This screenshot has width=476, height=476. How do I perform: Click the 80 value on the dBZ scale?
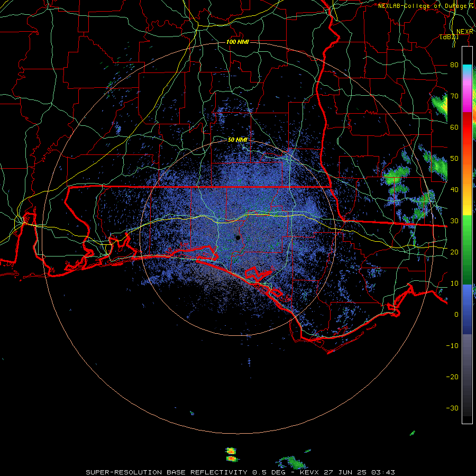[x=454, y=65]
